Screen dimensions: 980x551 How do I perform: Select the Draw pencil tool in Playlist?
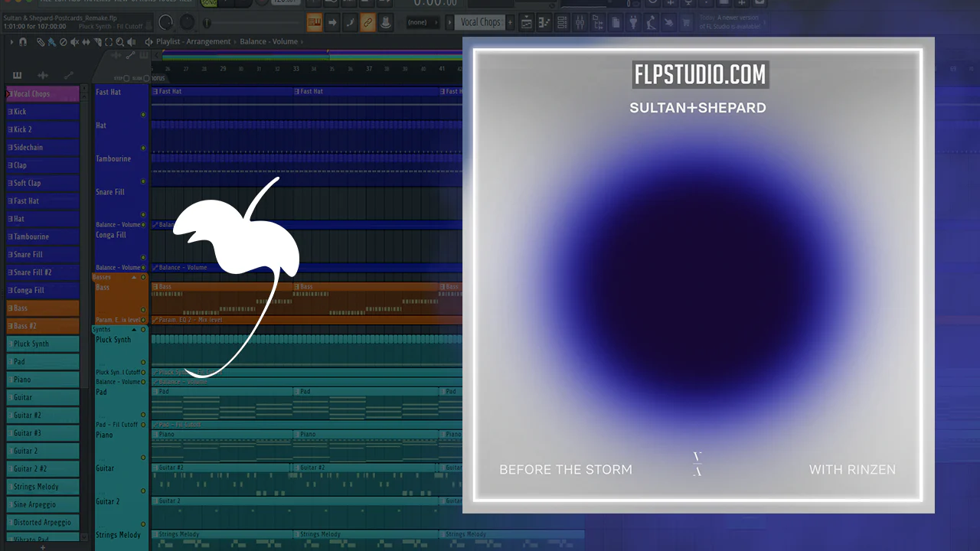(x=41, y=42)
